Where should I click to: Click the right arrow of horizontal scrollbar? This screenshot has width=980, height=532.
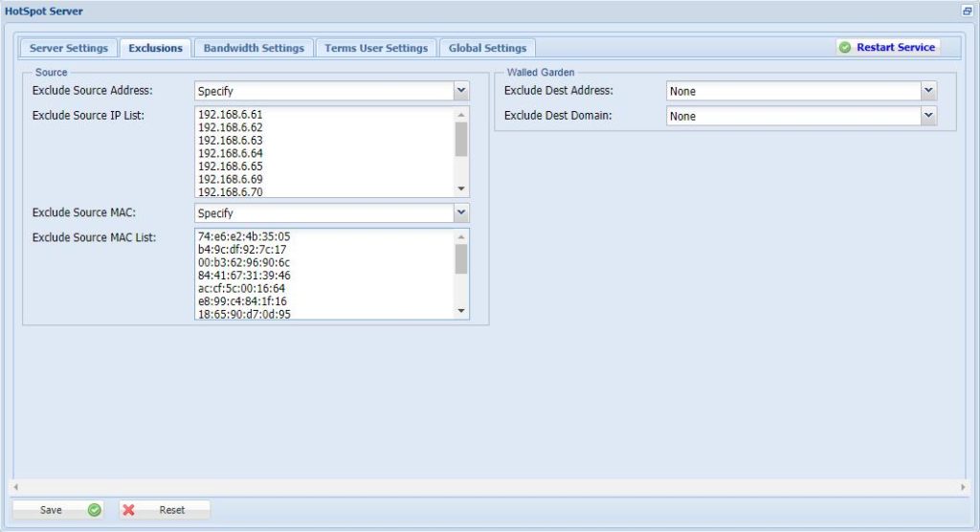pos(964,487)
